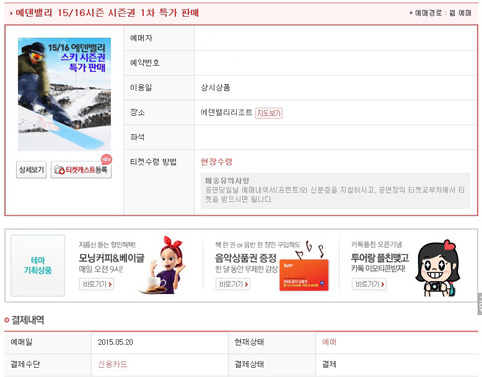Image resolution: width=482 pixels, height=377 pixels.
Task: Click the 배송유의사항 notice heading
Action: (x=227, y=181)
